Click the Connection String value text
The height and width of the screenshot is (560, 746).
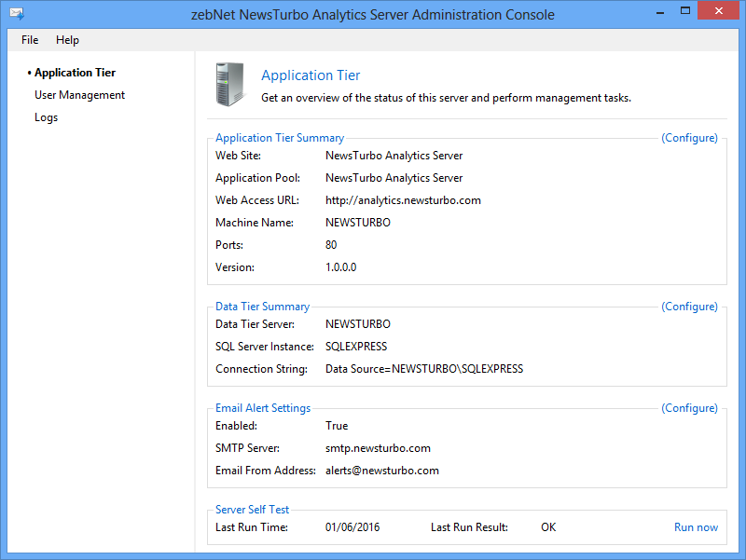coord(423,369)
